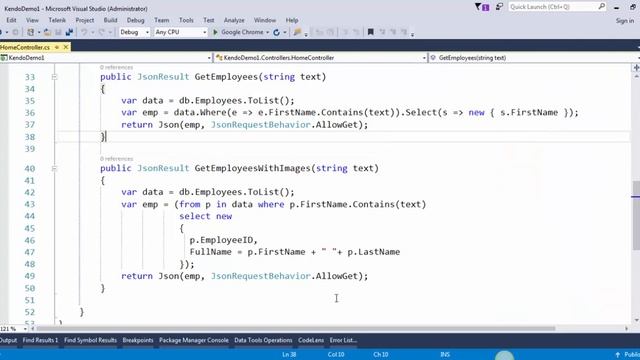Click the Sign in link
Viewport: 640px width, 360px height.
click(x=625, y=20)
